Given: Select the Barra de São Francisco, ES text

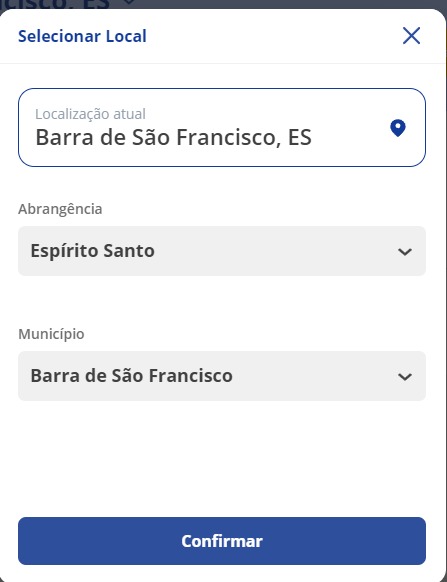Looking at the screenshot, I should coord(173,137).
